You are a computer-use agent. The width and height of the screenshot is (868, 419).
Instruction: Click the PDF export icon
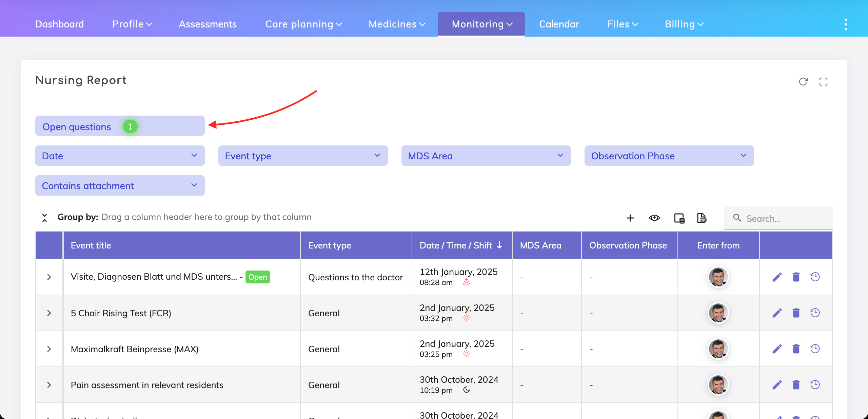702,218
